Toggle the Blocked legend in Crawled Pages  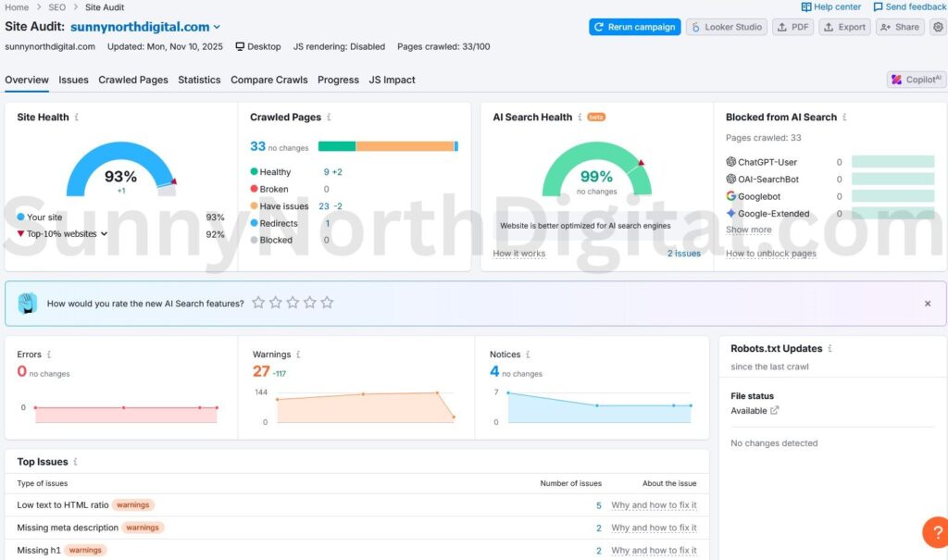pyautogui.click(x=277, y=240)
